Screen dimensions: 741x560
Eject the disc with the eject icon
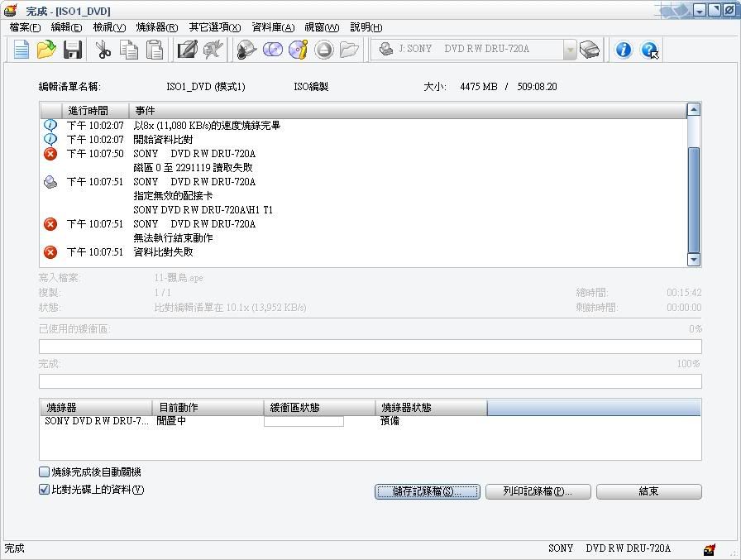click(323, 49)
